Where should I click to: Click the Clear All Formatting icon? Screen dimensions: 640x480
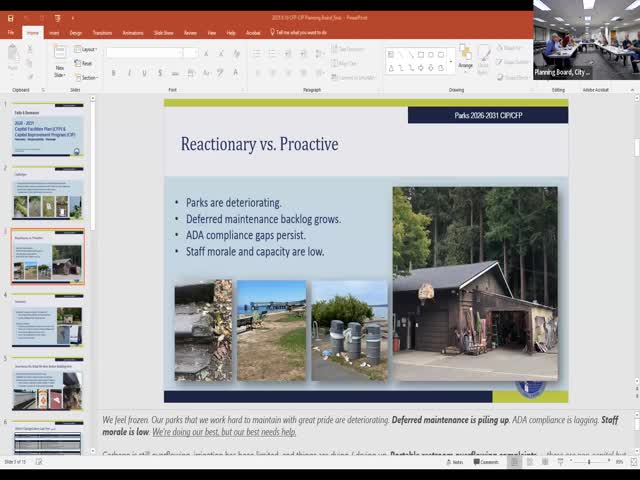(236, 53)
